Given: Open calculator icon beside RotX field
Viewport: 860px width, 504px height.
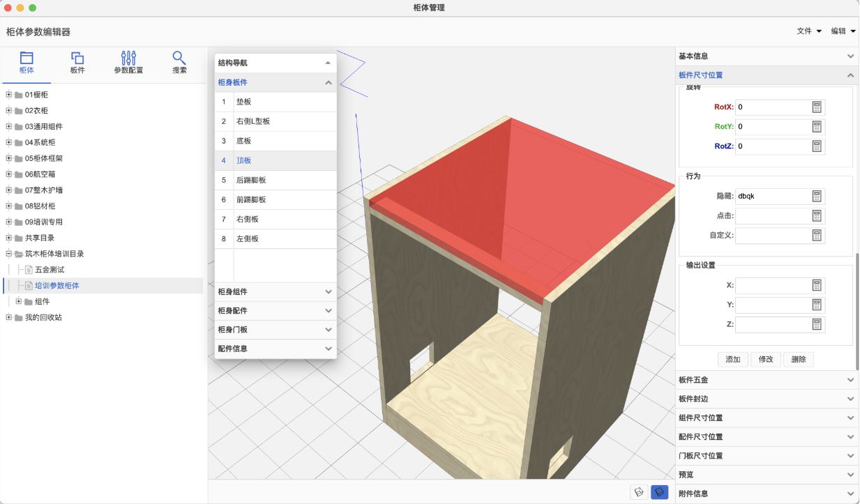Looking at the screenshot, I should click(817, 107).
